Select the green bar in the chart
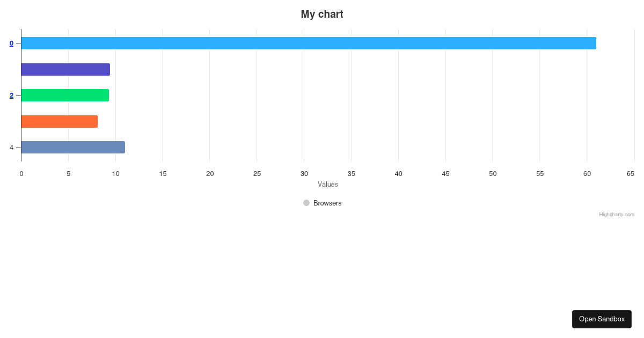 click(64, 95)
